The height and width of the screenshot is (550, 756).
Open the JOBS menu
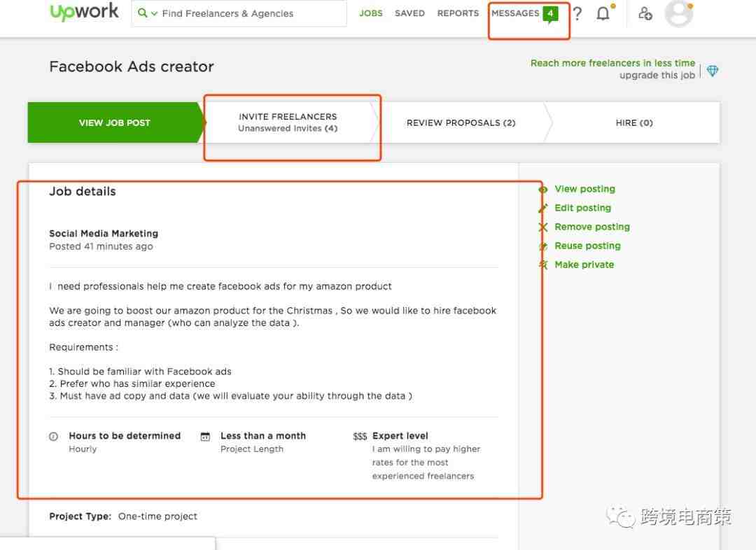(x=371, y=13)
